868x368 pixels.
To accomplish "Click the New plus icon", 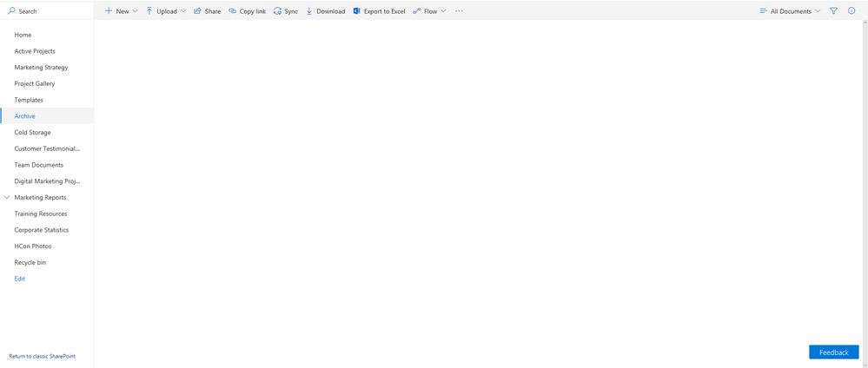I will 109,11.
